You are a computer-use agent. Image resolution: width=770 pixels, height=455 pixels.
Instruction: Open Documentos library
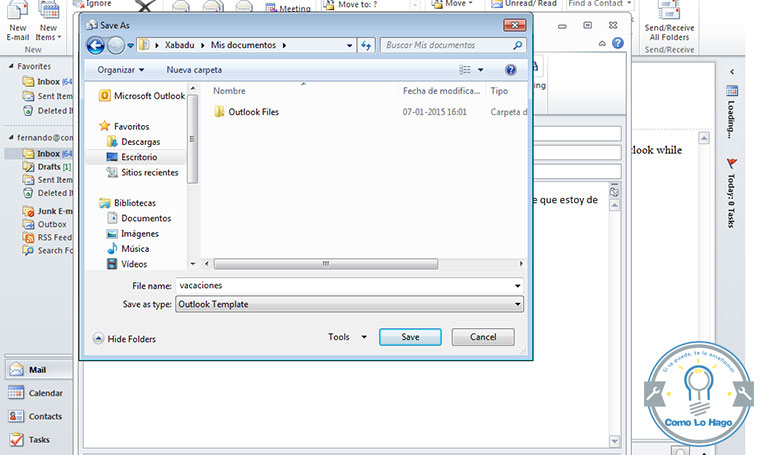point(139,218)
